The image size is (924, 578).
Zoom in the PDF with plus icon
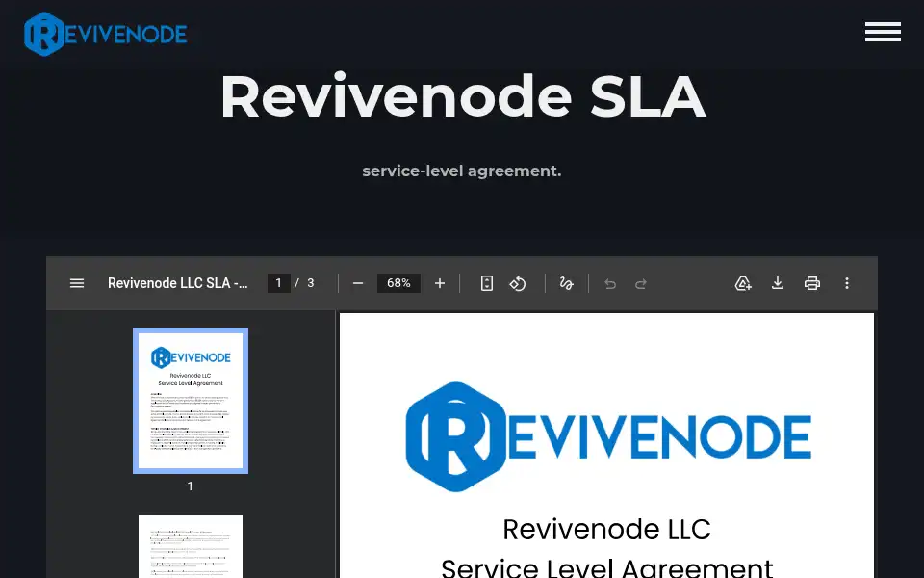point(440,283)
